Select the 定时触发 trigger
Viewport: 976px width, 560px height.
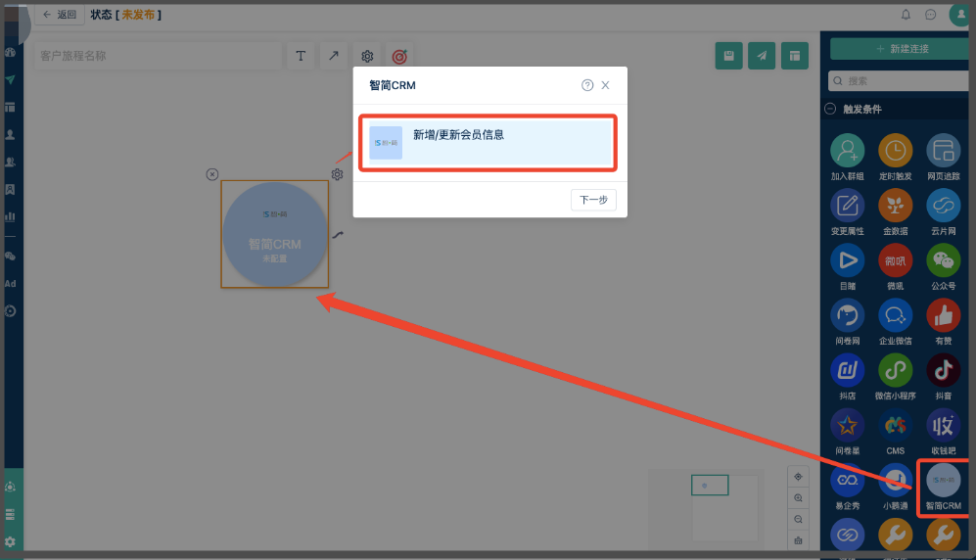click(x=895, y=158)
